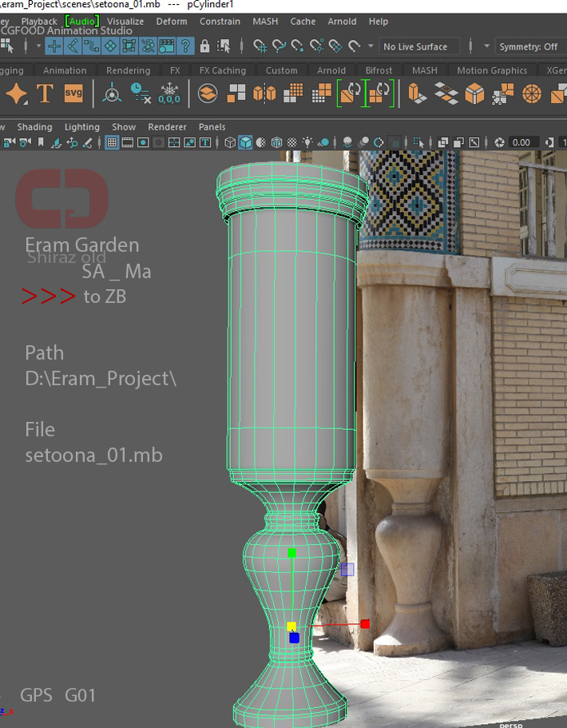
Task: Select the Bridge shelf icon
Action: click(x=446, y=93)
